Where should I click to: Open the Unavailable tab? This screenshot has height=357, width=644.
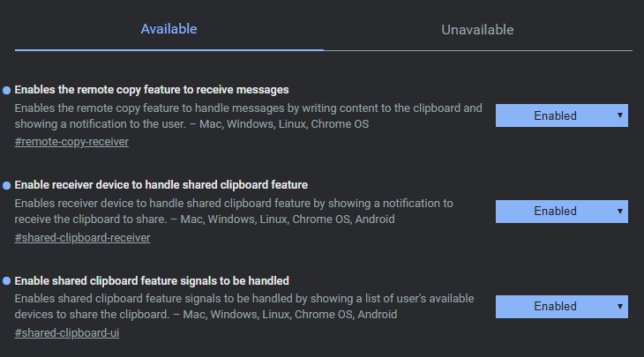pyautogui.click(x=477, y=30)
